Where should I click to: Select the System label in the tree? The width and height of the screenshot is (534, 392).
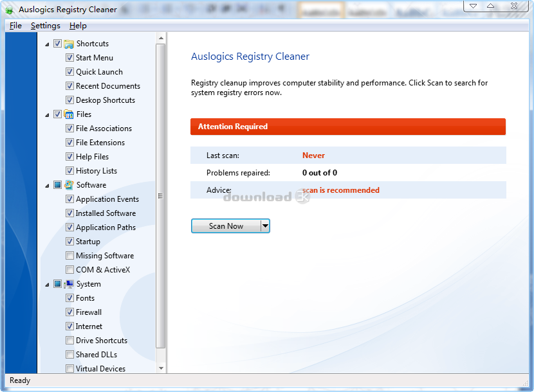coord(89,284)
